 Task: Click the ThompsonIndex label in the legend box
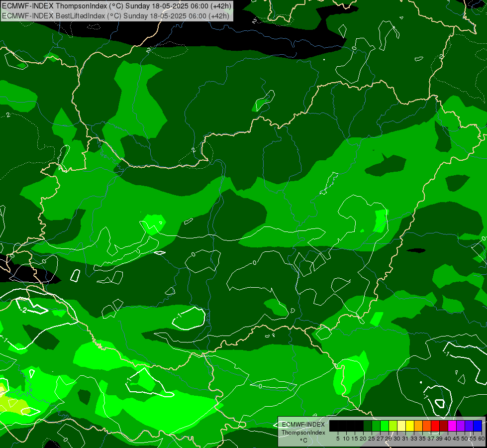[303, 433]
